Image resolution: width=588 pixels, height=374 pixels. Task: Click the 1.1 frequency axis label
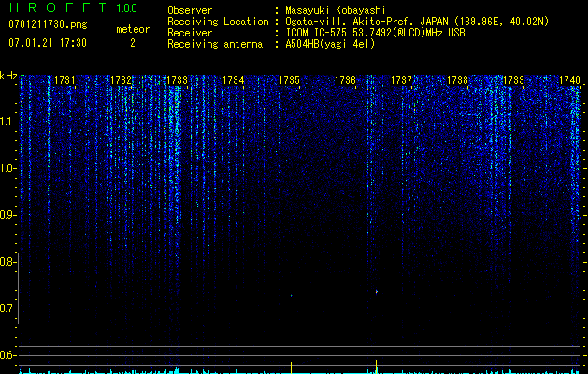7,122
